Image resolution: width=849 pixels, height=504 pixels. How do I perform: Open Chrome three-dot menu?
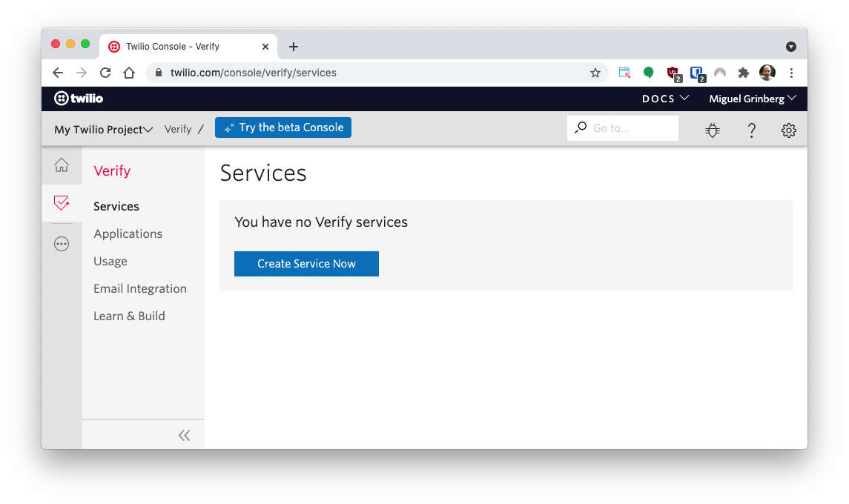point(791,73)
